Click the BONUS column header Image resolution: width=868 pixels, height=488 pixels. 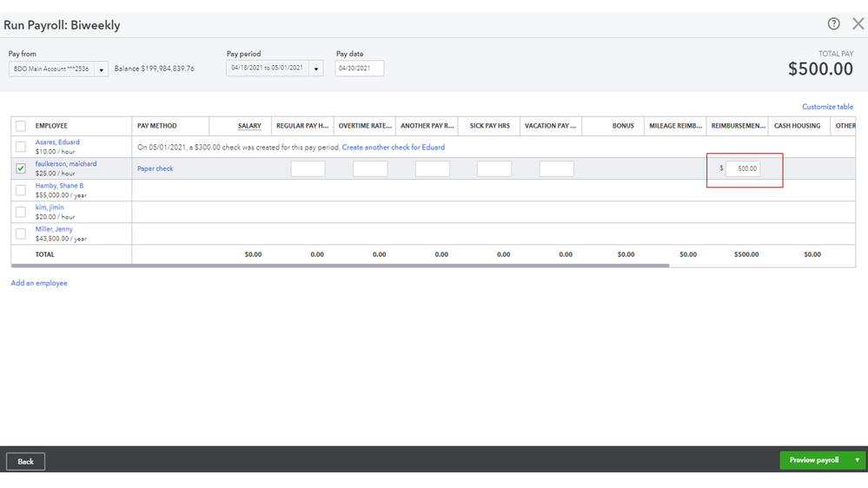tap(623, 126)
